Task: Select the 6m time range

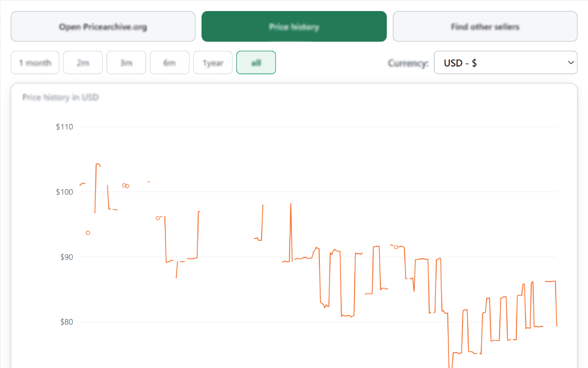Action: [170, 63]
